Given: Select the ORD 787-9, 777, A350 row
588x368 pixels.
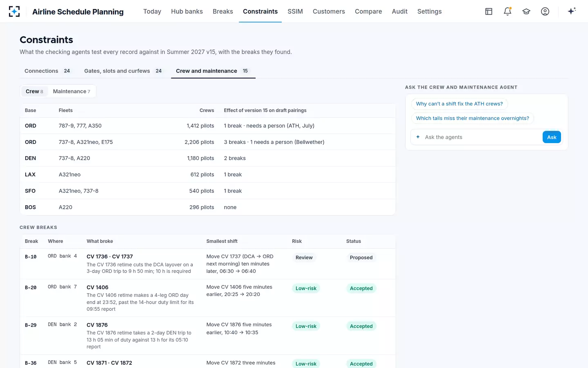Looking at the screenshot, I should (x=207, y=126).
